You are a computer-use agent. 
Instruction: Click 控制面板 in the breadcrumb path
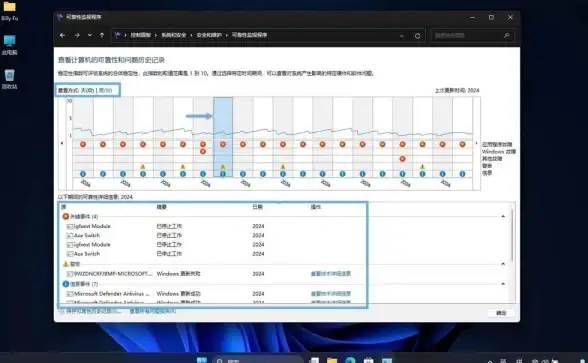pyautogui.click(x=141, y=35)
